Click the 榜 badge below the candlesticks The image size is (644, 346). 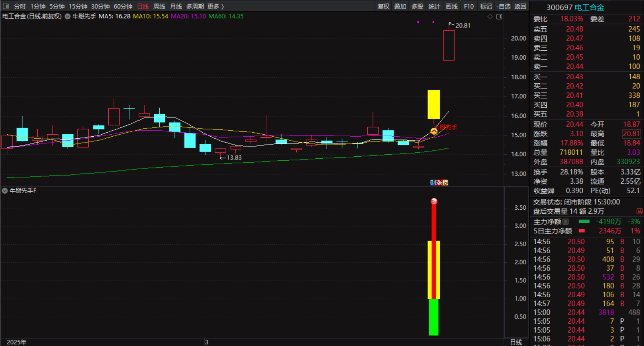pos(445,183)
